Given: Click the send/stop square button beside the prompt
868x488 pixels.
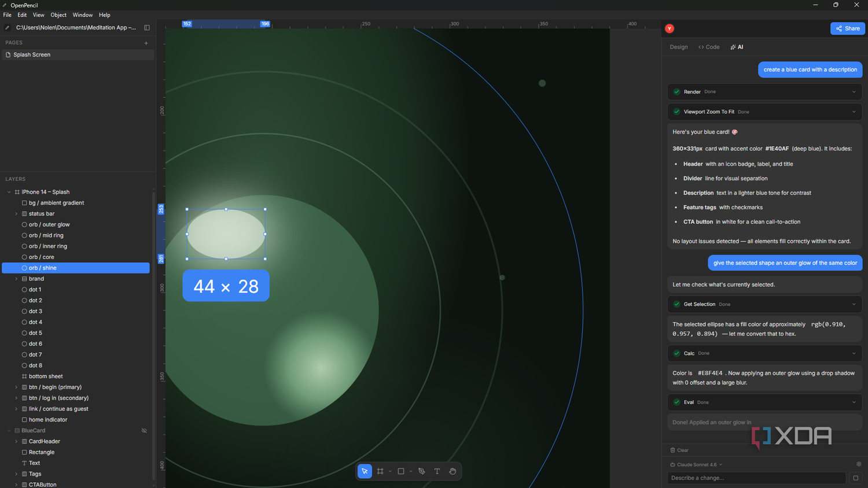Looking at the screenshot, I should click(856, 478).
